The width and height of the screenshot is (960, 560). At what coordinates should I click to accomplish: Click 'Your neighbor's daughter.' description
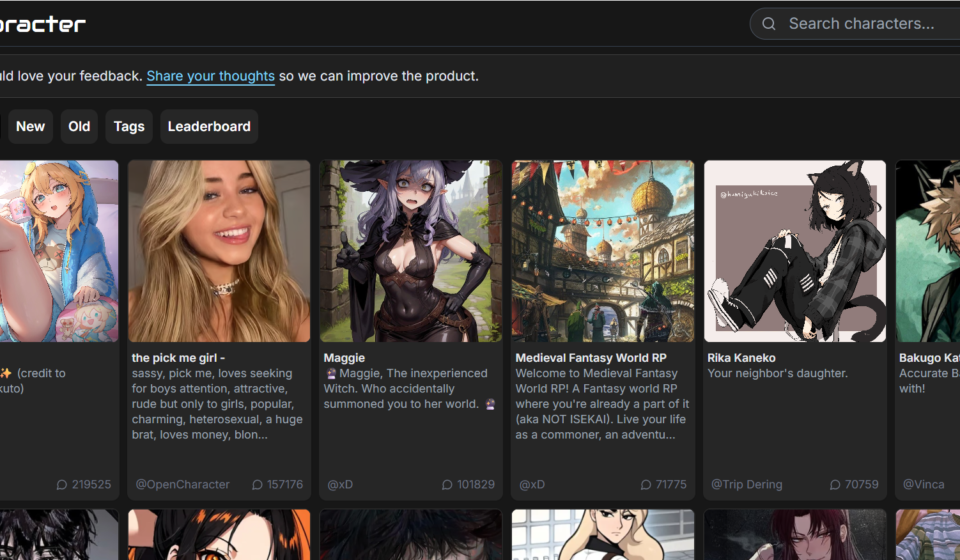pyautogui.click(x=778, y=373)
